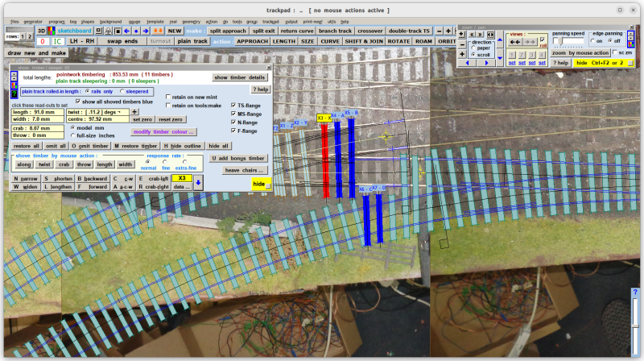
Task: Click the orange double down-arrow icon
Action: [x=158, y=31]
